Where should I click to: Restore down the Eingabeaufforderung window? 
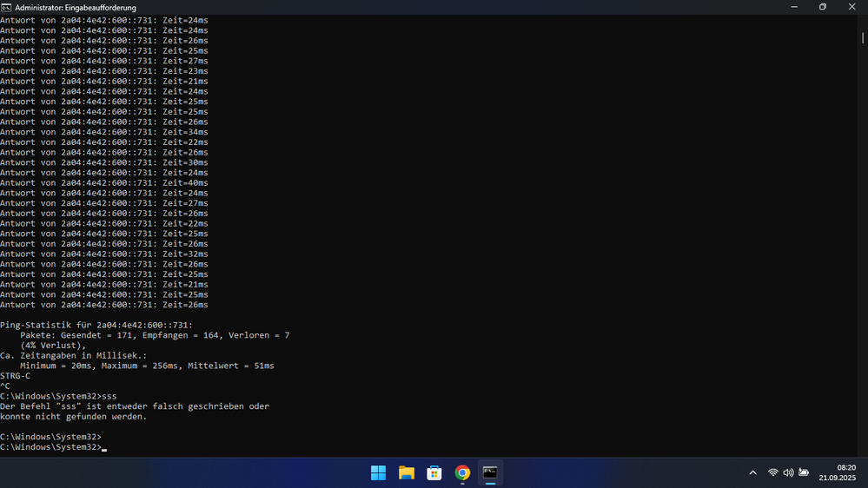823,7
